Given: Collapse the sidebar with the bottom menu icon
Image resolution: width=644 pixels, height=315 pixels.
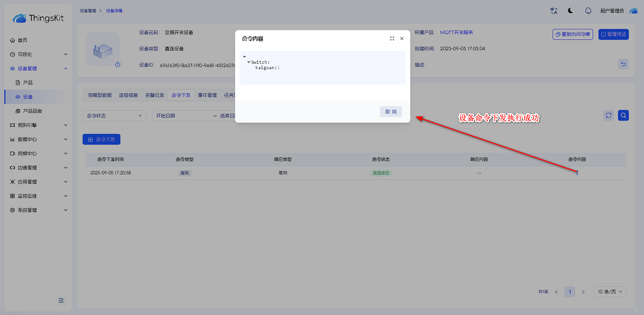Looking at the screenshot, I should 61,300.
